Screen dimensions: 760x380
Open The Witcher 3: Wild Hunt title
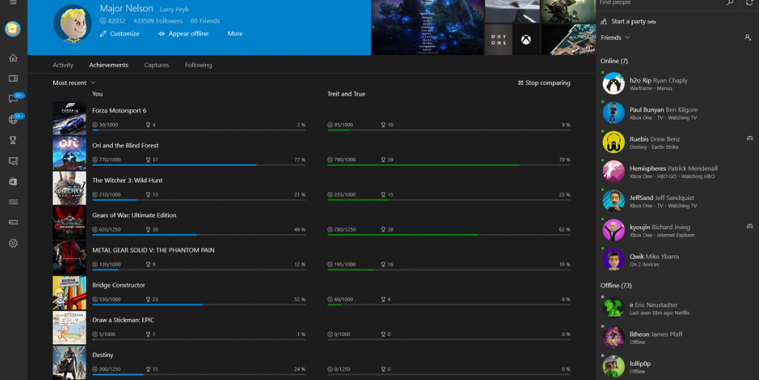127,180
